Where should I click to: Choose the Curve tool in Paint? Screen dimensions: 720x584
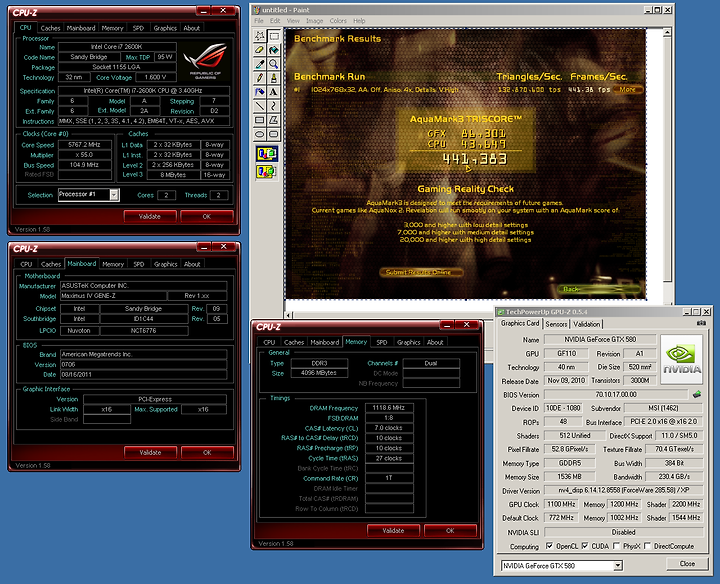coord(274,106)
